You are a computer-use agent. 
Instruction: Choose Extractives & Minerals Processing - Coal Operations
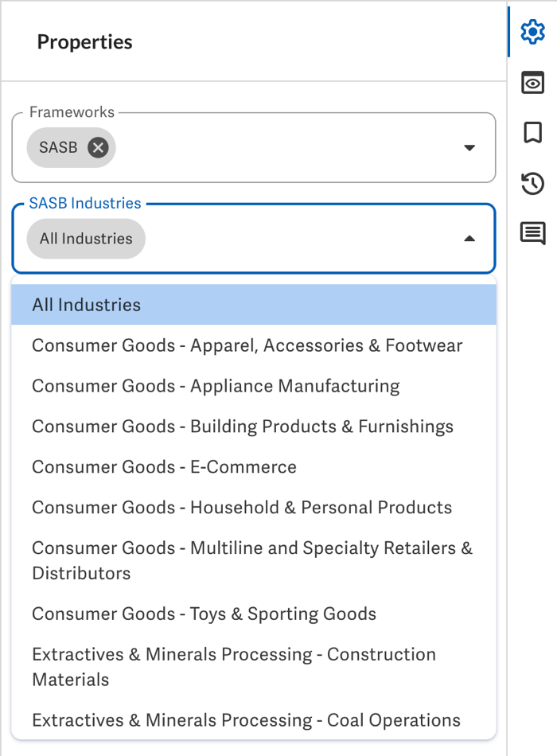(254, 719)
